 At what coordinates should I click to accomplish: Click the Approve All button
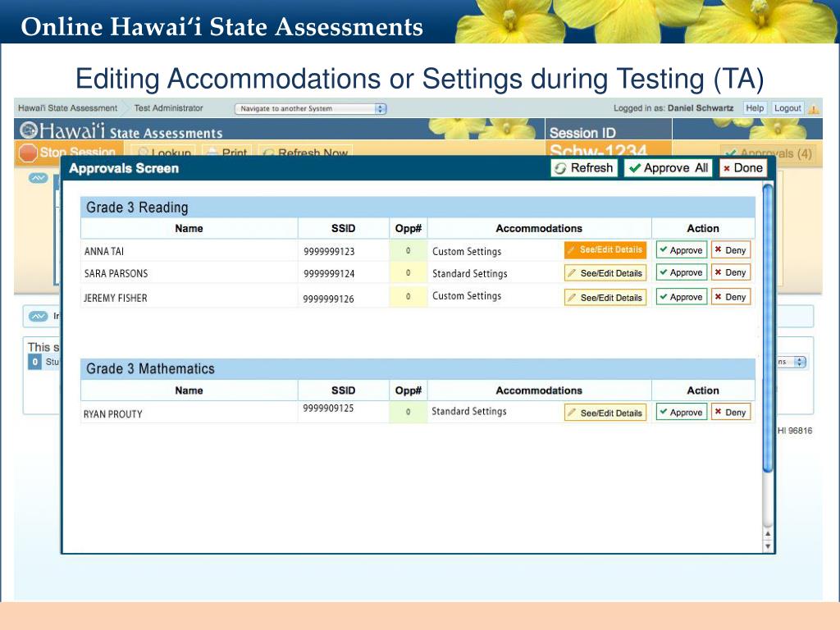point(669,168)
